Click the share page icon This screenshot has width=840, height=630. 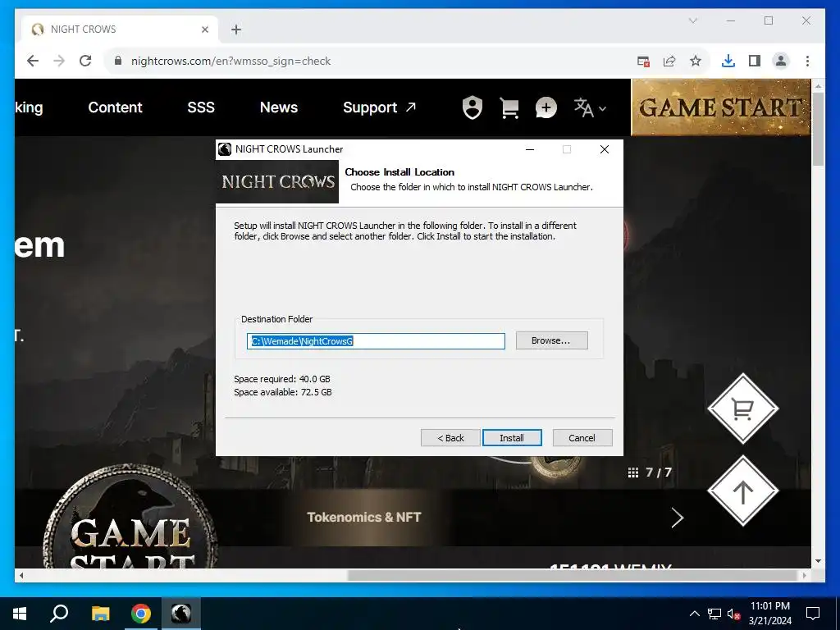click(669, 61)
